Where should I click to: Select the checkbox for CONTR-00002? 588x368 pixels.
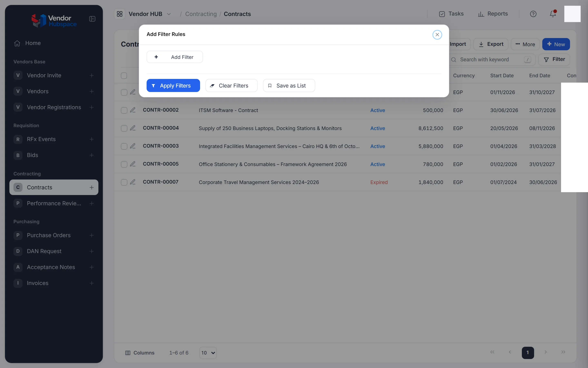(x=124, y=110)
